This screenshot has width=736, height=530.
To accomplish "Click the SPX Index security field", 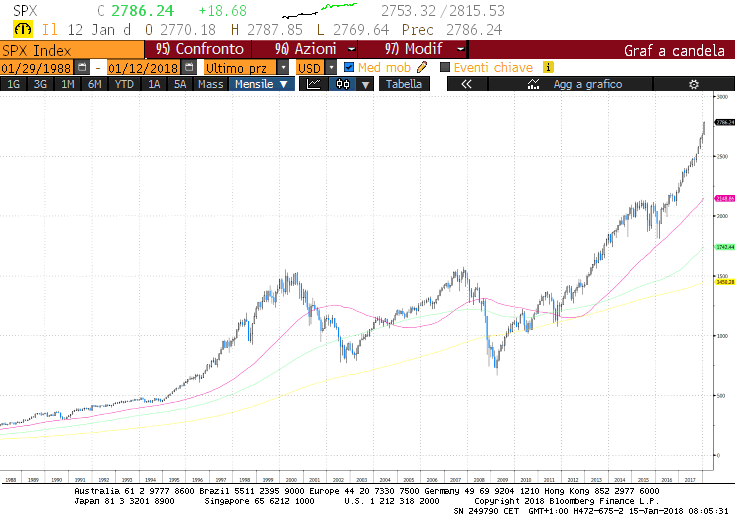I will (72, 50).
